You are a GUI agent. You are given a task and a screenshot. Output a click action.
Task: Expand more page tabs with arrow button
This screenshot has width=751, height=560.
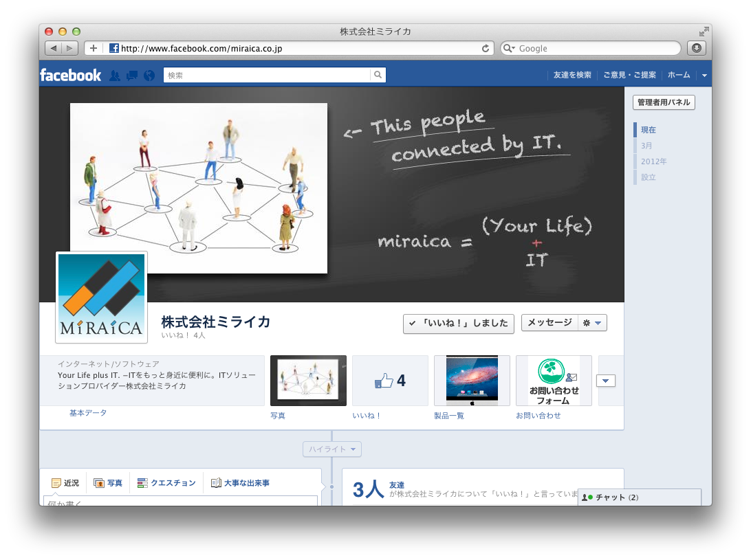click(x=606, y=381)
